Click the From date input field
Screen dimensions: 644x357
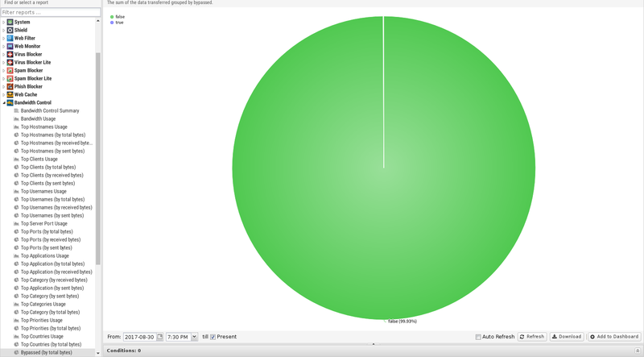point(139,337)
